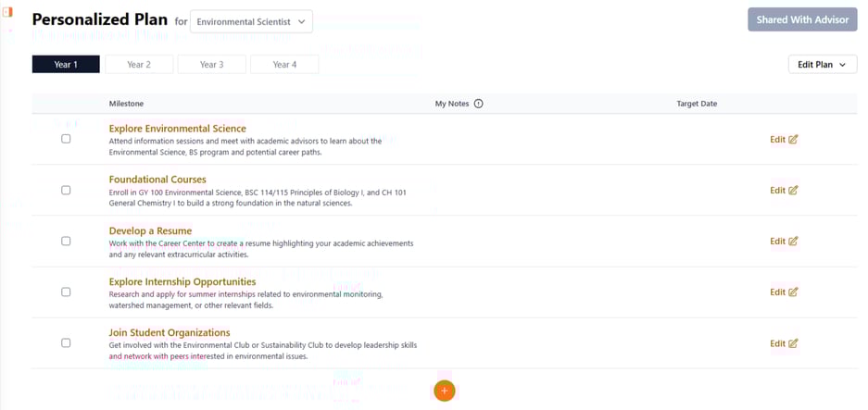
Task: Click the Target Date column header
Action: pyautogui.click(x=697, y=104)
